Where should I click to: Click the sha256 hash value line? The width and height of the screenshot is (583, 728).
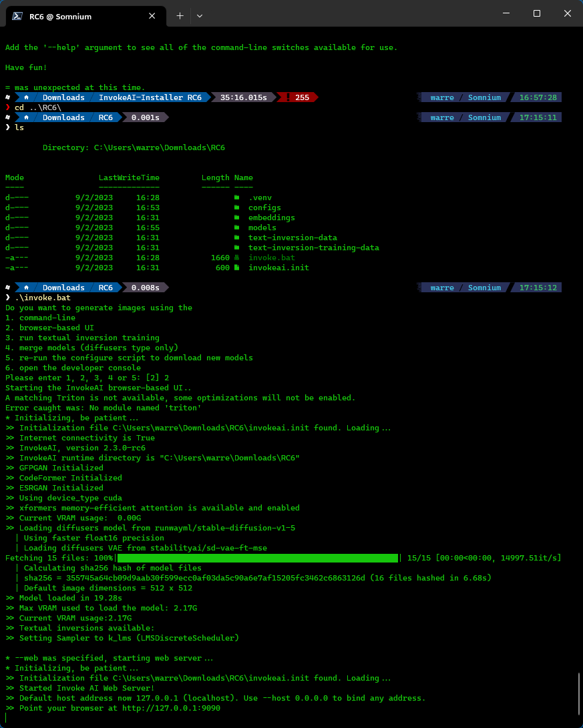[x=253, y=578]
